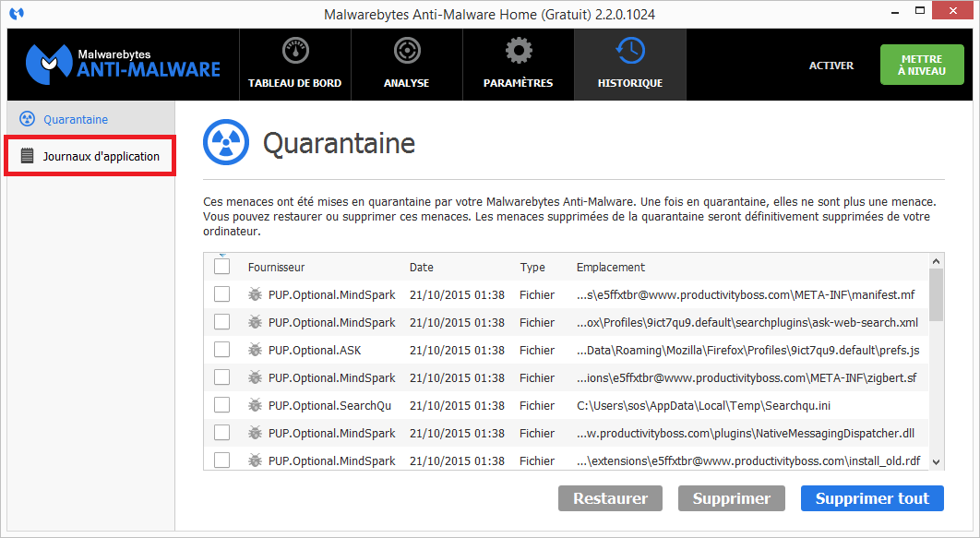Open the Historique clock icon
Screen dimensions: 980x538
tap(629, 52)
